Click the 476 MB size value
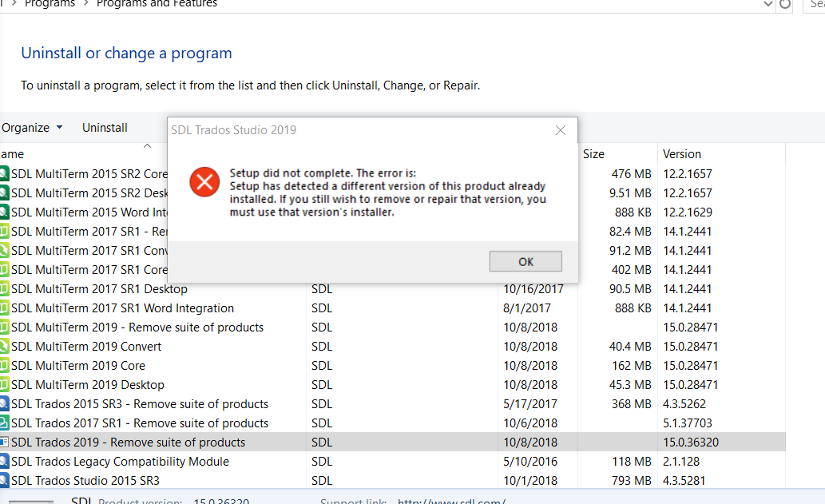This screenshot has height=504, width=825. pos(632,173)
